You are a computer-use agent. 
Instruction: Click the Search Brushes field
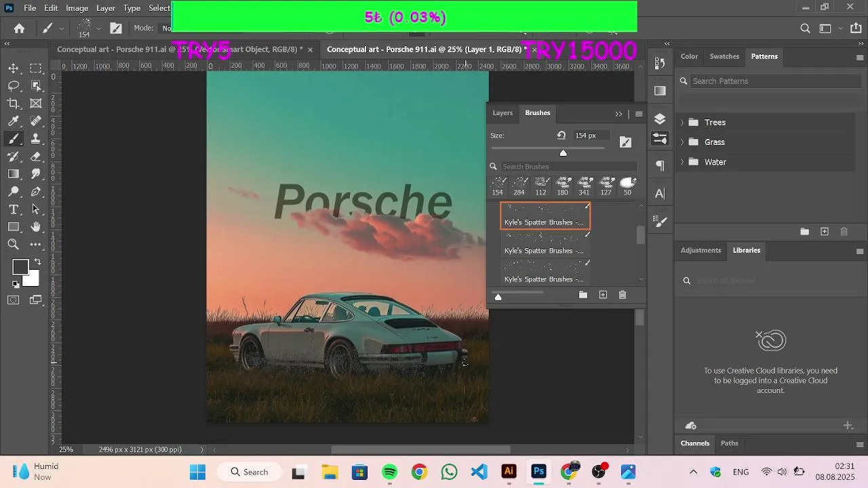point(568,167)
